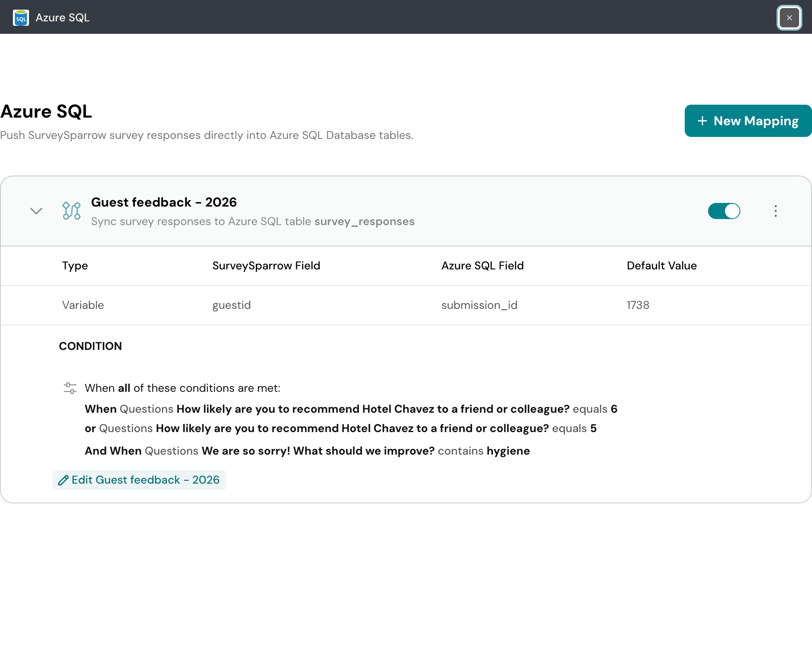The image size is (812, 662).
Task: Click the sync mapping icon beside Guest feedback - 2026
Action: coord(71,211)
